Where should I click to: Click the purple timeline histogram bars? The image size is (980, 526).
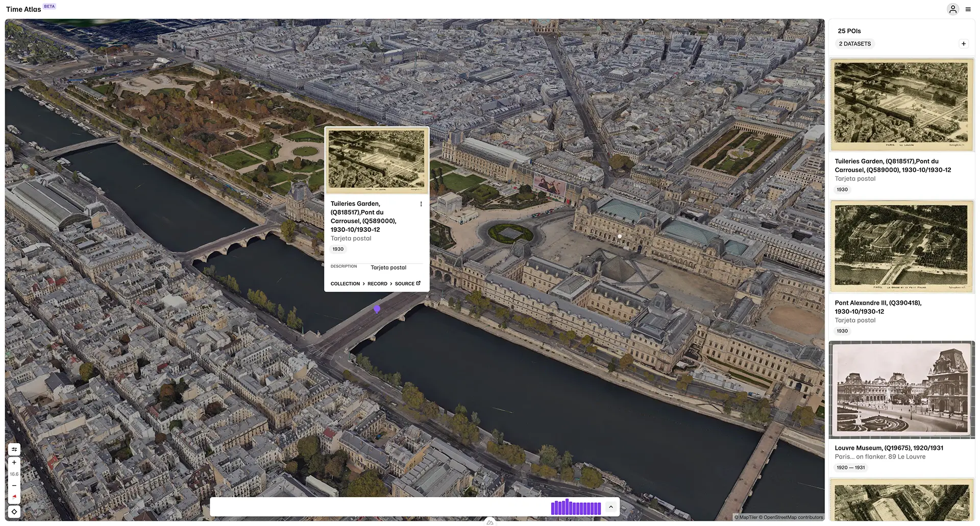tap(576, 507)
